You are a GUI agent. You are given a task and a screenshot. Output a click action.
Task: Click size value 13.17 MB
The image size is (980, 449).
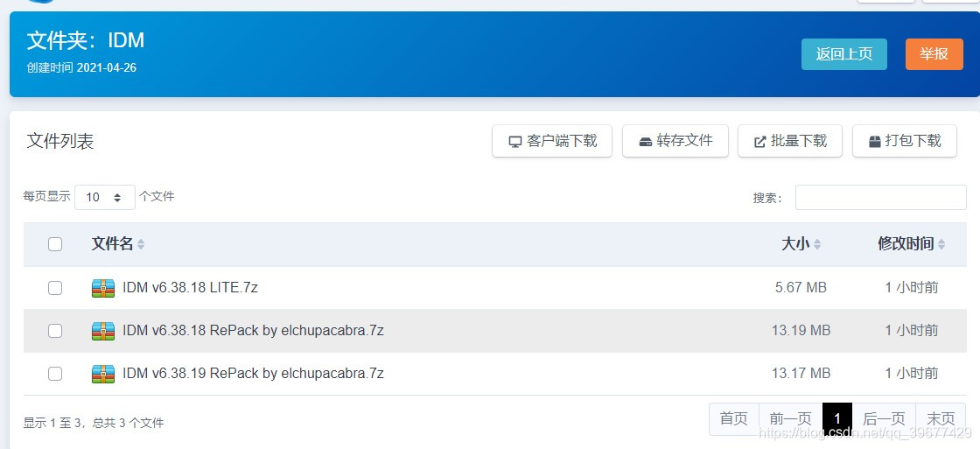coord(801,374)
